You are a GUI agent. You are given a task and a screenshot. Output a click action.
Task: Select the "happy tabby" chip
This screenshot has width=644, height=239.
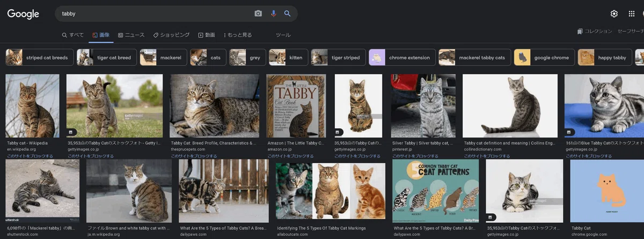(x=605, y=57)
